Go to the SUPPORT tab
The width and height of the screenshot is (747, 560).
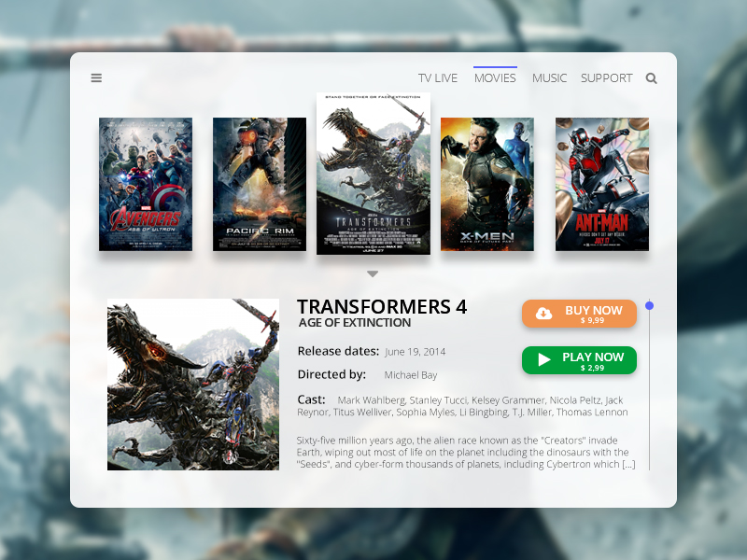[x=606, y=78]
